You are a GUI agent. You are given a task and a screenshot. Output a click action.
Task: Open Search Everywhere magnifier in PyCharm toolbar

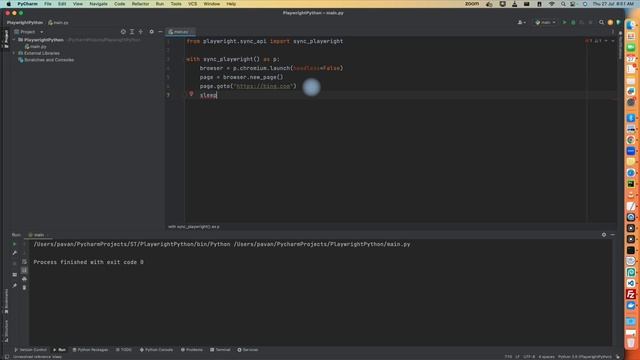(x=601, y=22)
